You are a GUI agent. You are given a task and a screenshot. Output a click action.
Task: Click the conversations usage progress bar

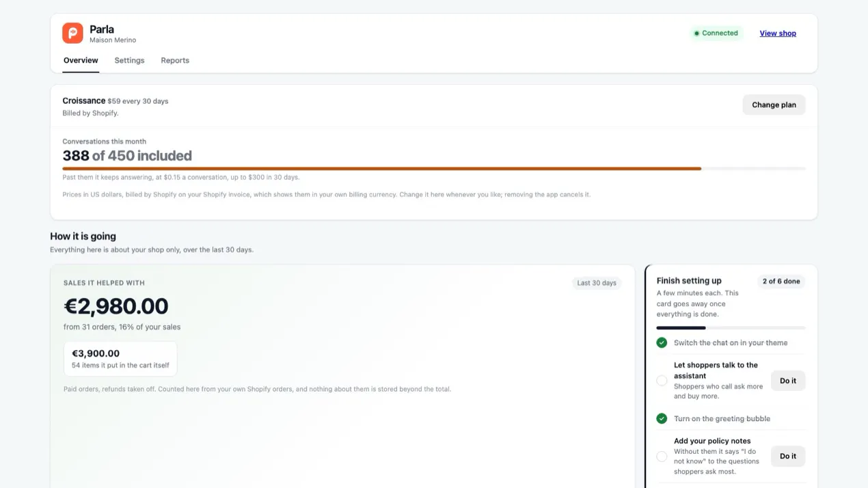[434, 168]
